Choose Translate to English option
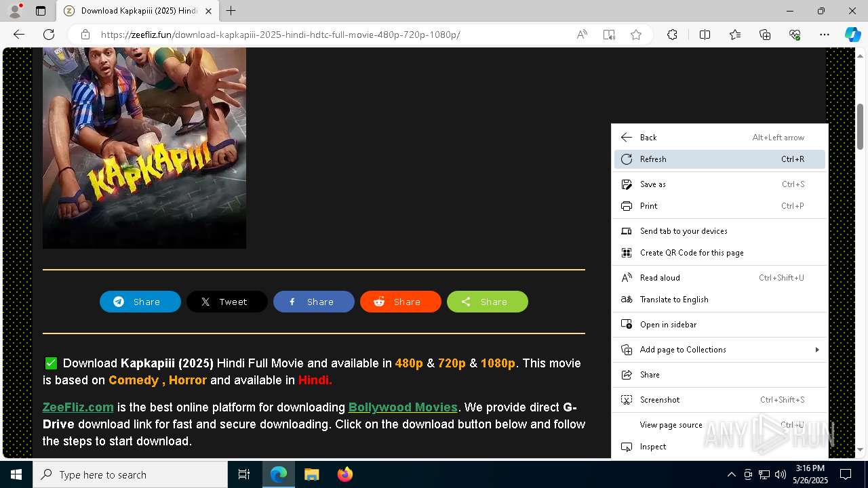The width and height of the screenshot is (868, 488). tap(719, 300)
